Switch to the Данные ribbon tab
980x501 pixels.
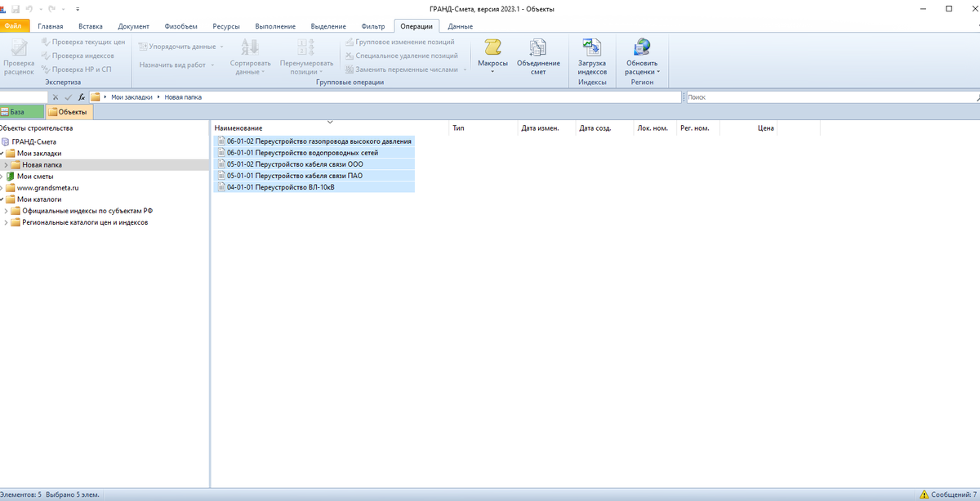point(461,26)
